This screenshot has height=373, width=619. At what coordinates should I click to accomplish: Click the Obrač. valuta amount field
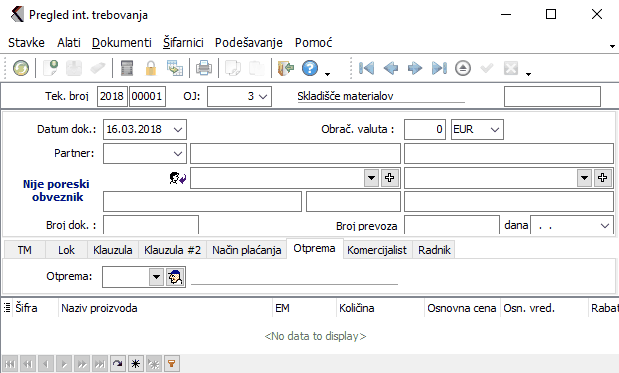(x=425, y=129)
